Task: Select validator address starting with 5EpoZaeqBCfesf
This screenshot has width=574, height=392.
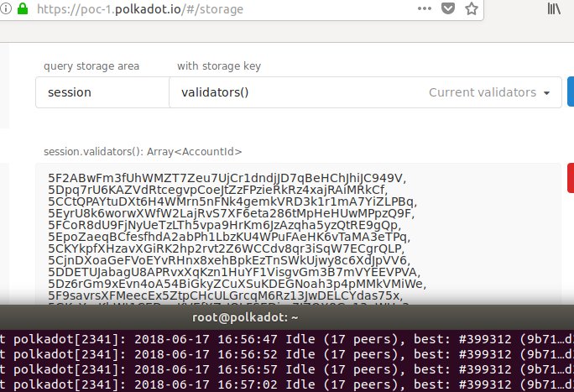Action: [x=229, y=237]
